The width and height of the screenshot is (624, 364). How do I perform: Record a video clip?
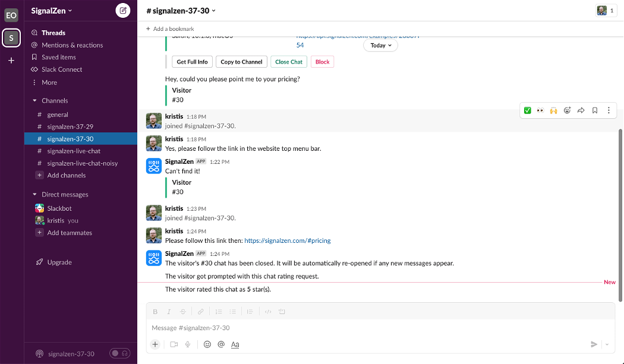tap(174, 344)
